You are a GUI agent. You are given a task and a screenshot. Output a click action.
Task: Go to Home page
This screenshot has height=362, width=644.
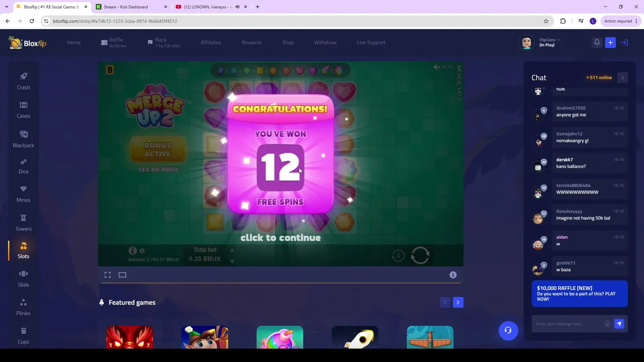coord(74,43)
